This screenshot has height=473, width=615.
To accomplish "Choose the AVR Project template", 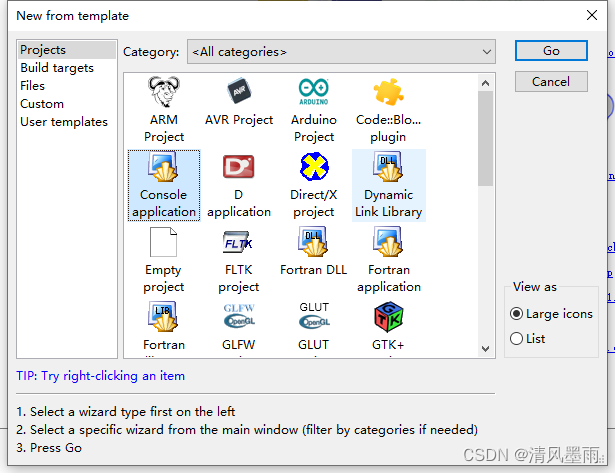I will (239, 92).
